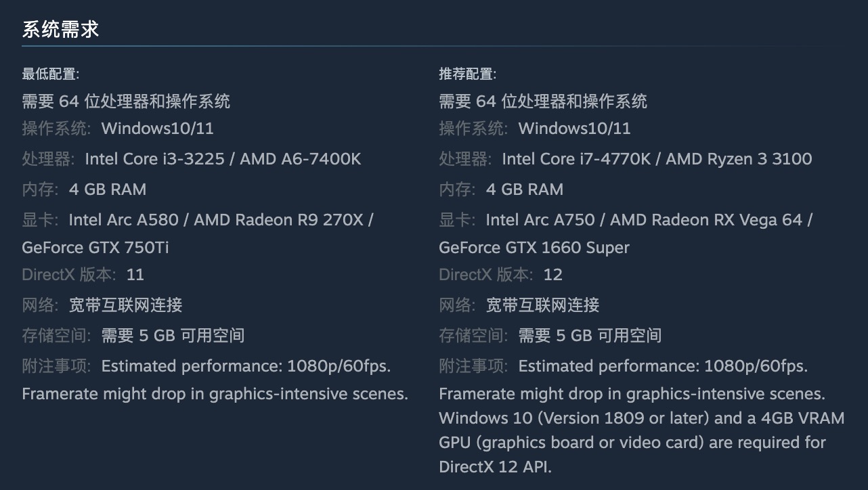Click the minimum processor text Intel Core i3-3225
Screen dimensions: 868x490
pyautogui.click(x=154, y=159)
